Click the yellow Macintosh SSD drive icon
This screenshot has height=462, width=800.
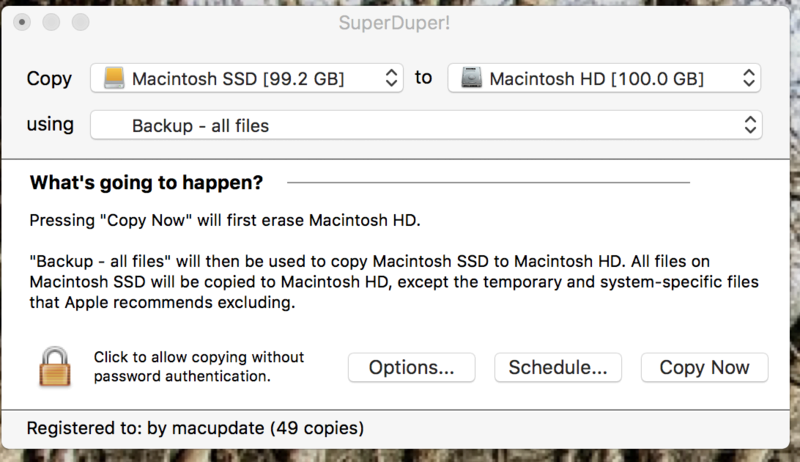114,78
